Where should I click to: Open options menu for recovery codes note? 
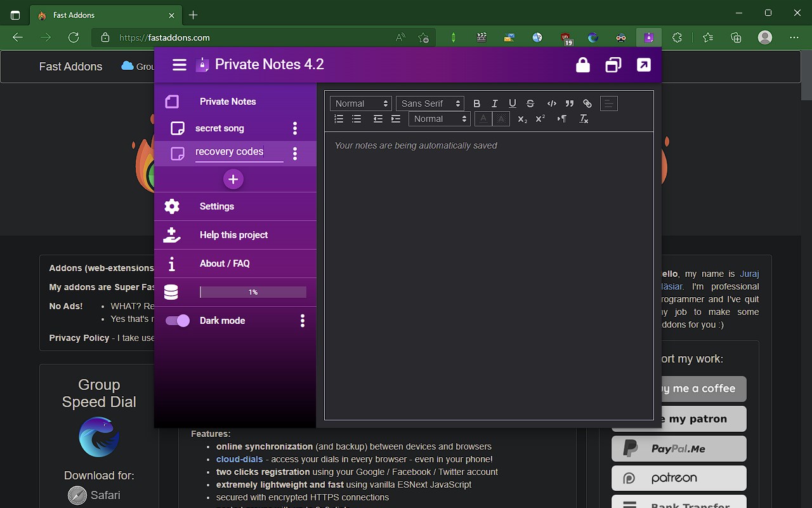(295, 153)
